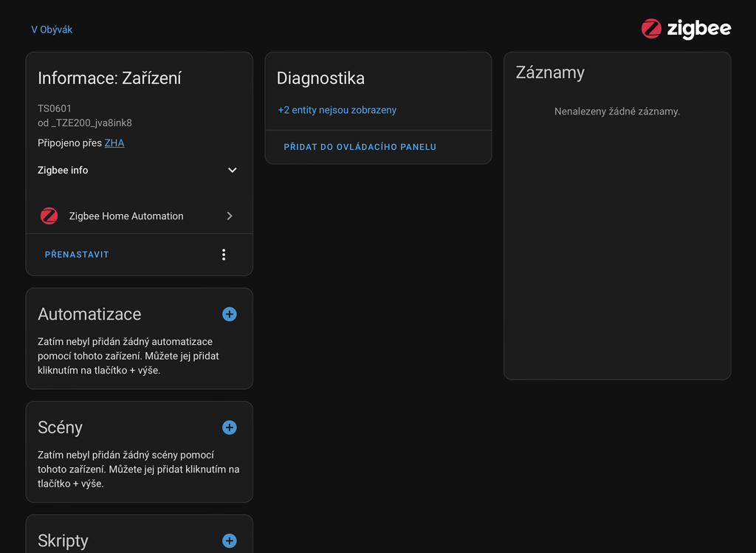Screen dimensions: 756x553
Task: Add an automation using the plus icon
Action: tap(230, 314)
